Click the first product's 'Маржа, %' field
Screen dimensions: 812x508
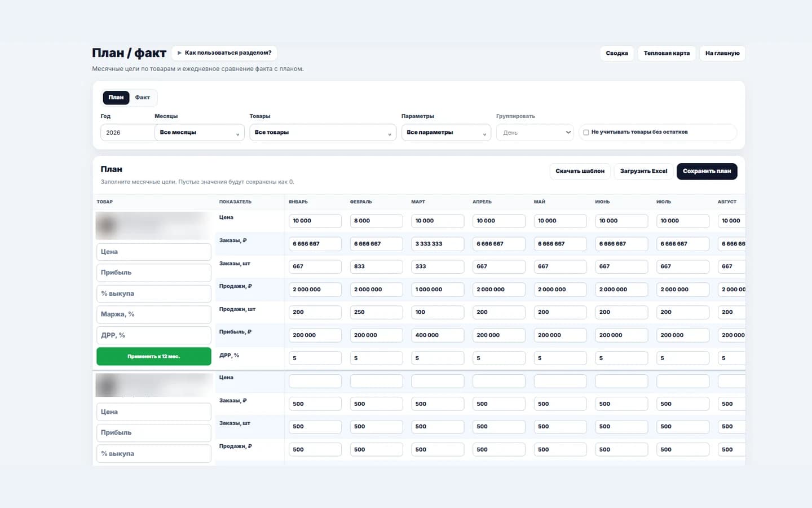click(154, 314)
